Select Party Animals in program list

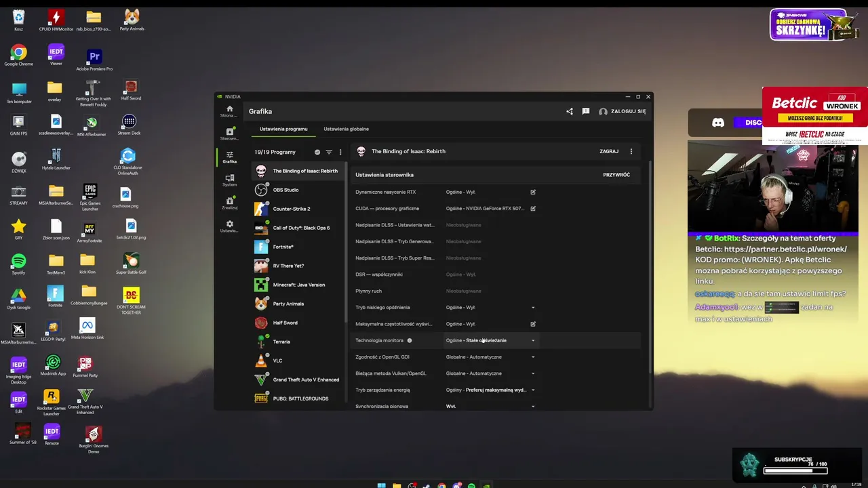pyautogui.click(x=298, y=304)
